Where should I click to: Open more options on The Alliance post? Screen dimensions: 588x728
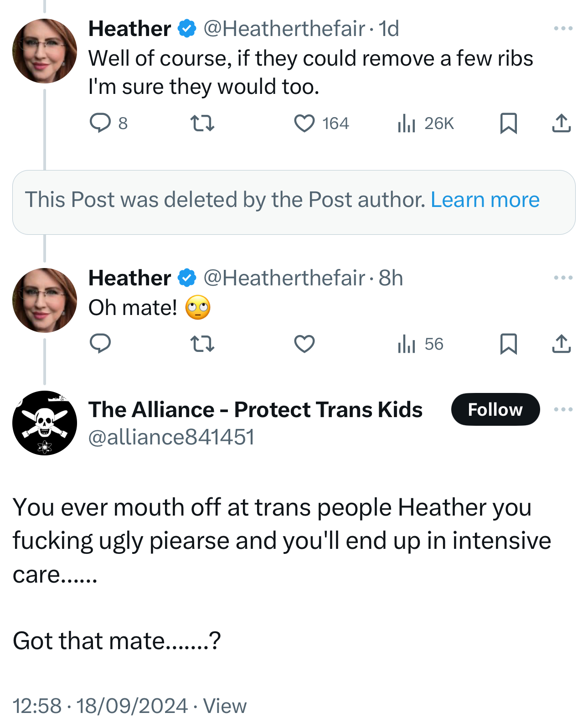point(563,409)
